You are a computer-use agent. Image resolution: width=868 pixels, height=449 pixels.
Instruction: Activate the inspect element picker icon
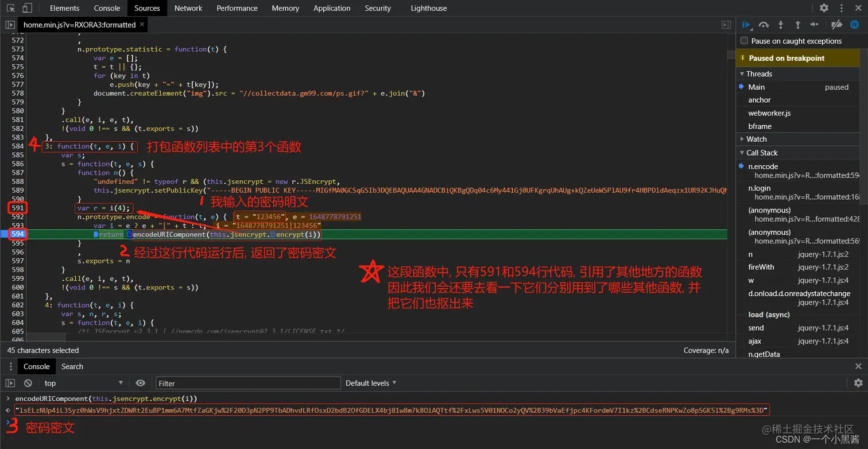point(11,8)
